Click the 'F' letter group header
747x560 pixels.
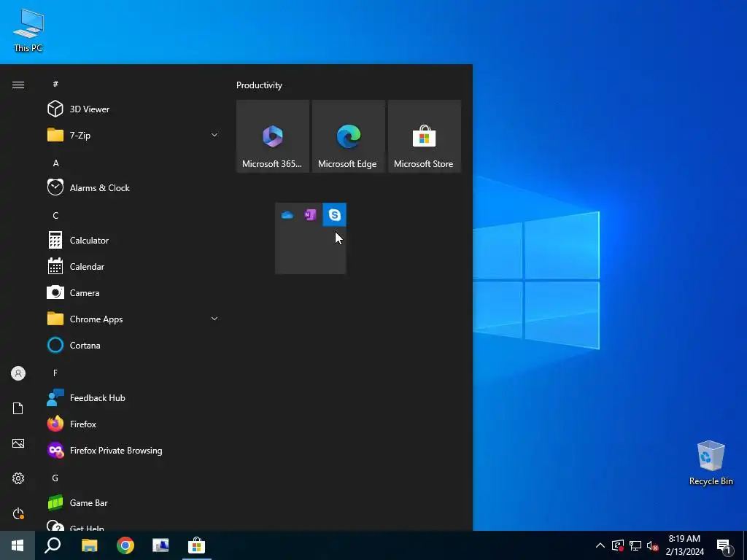tap(55, 373)
